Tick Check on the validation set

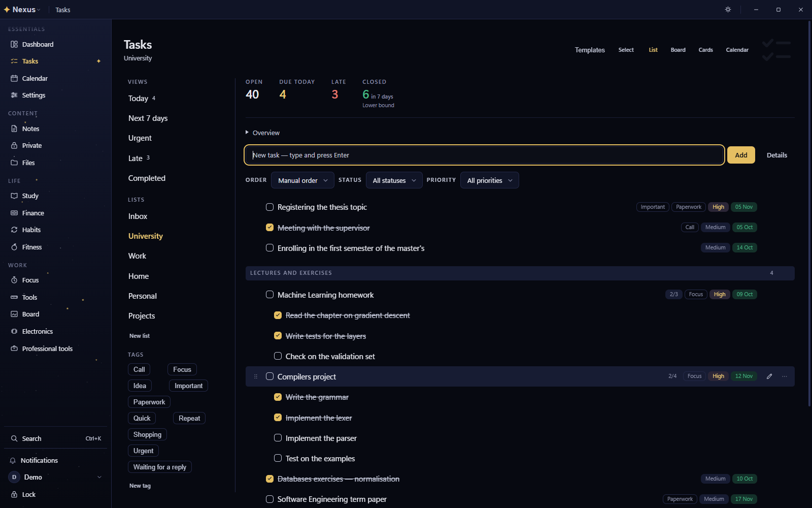click(278, 356)
